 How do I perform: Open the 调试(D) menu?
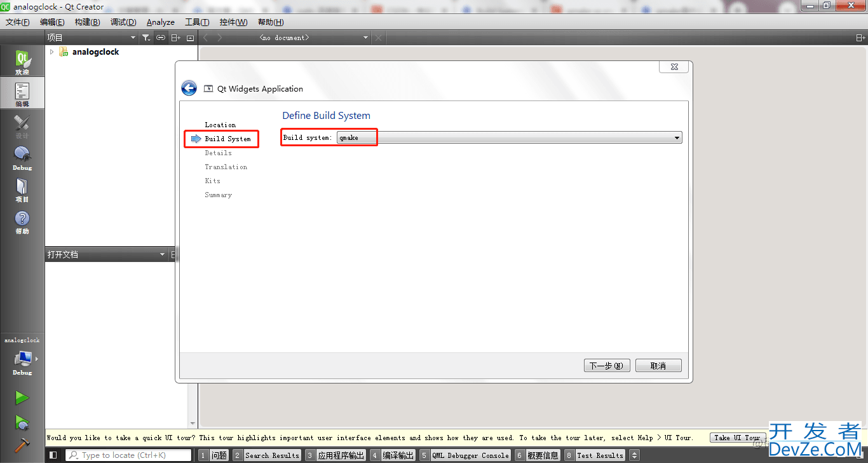[123, 22]
